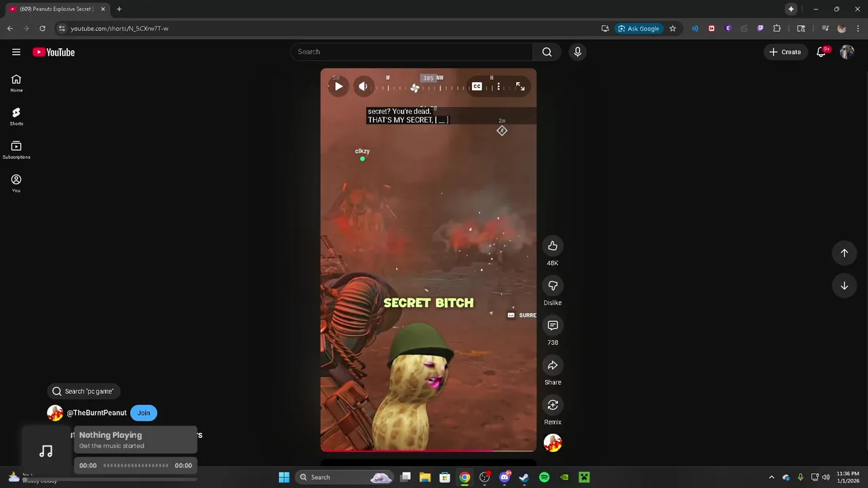Install app icon in address bar

(605, 28)
